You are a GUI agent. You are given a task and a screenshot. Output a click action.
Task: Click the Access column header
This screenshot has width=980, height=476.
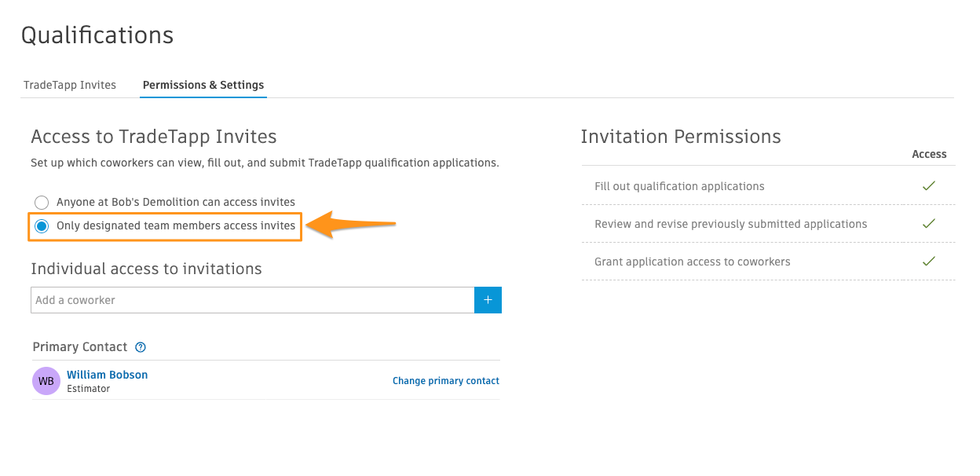click(929, 155)
